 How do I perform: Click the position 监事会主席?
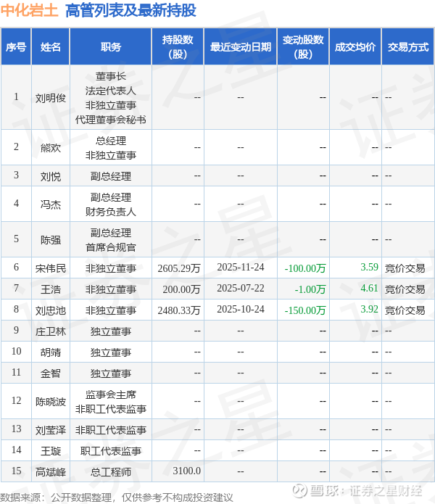point(111,394)
